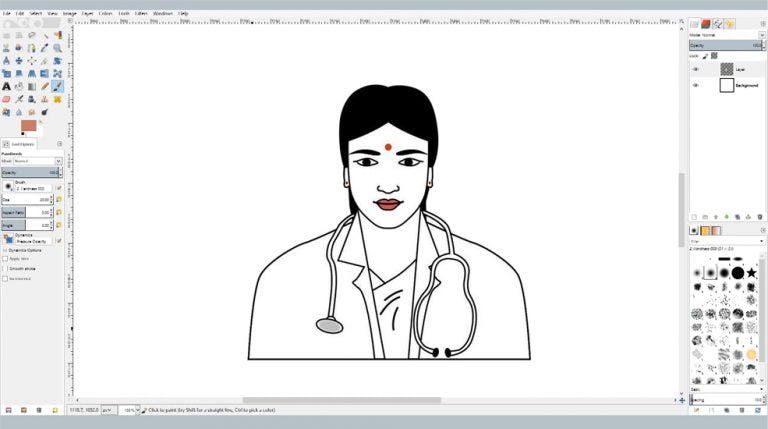Open the paint Mode dropdown in Tool Options

click(x=36, y=161)
